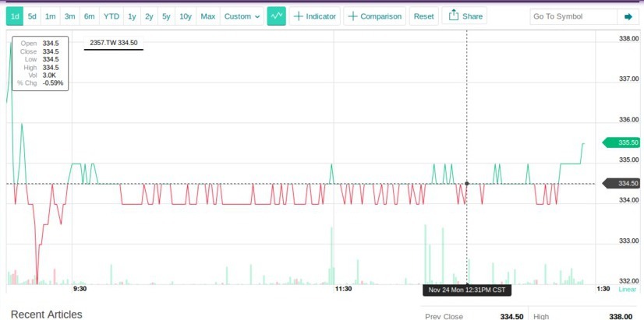Share the chart
This screenshot has width=644, height=320.
(x=465, y=16)
